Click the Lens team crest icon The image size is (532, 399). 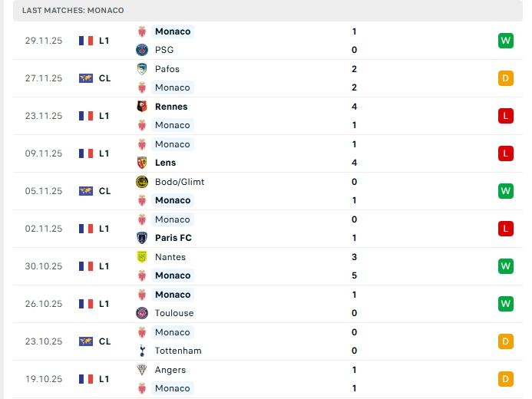pos(141,163)
